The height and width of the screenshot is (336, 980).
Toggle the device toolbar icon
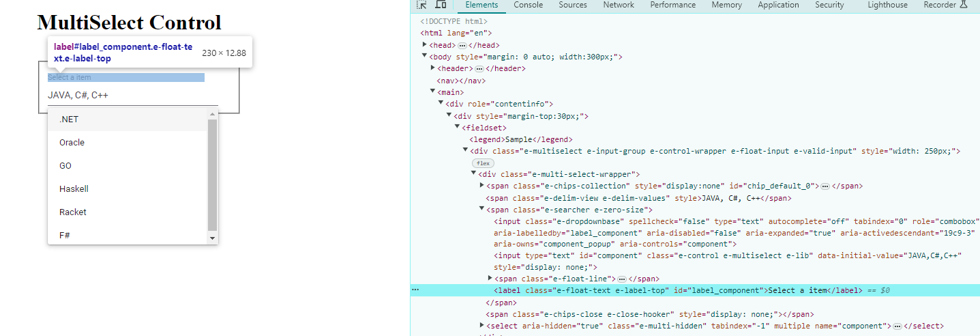click(441, 5)
